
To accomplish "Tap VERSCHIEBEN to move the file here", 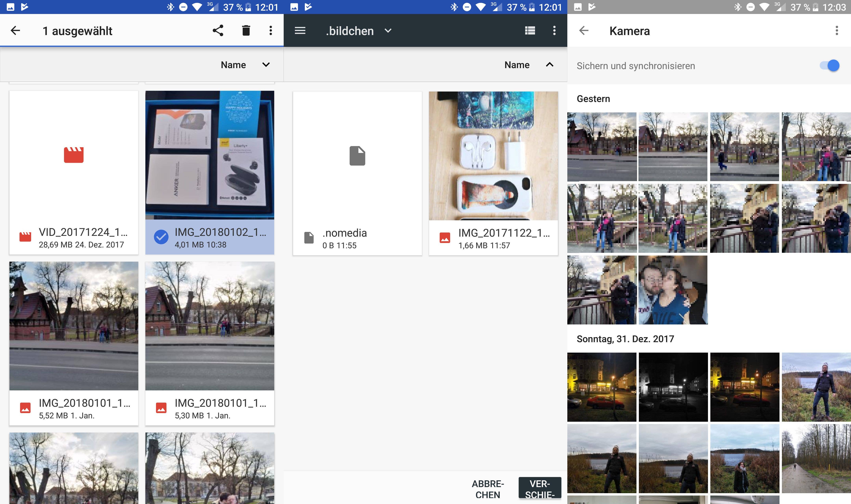I will pyautogui.click(x=540, y=488).
